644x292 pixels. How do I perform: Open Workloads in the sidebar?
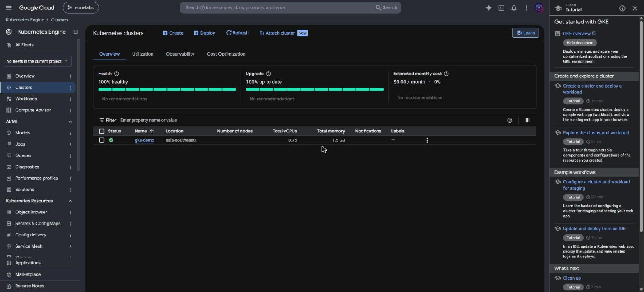tap(26, 99)
